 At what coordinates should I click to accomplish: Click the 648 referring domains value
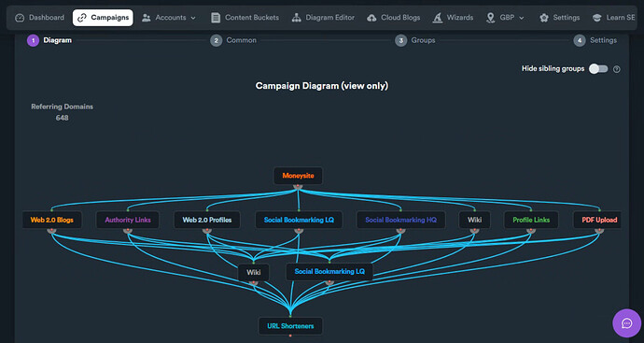pyautogui.click(x=62, y=118)
